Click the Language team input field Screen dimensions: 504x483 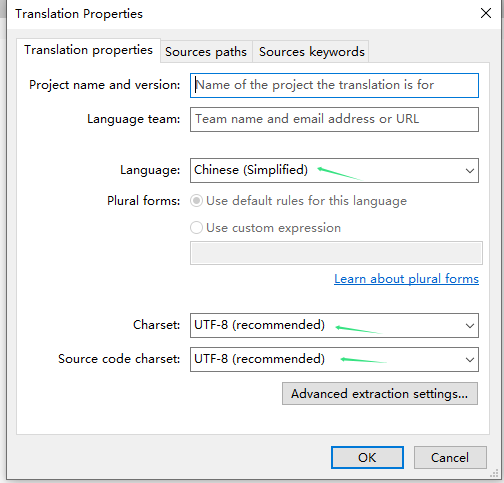point(334,119)
